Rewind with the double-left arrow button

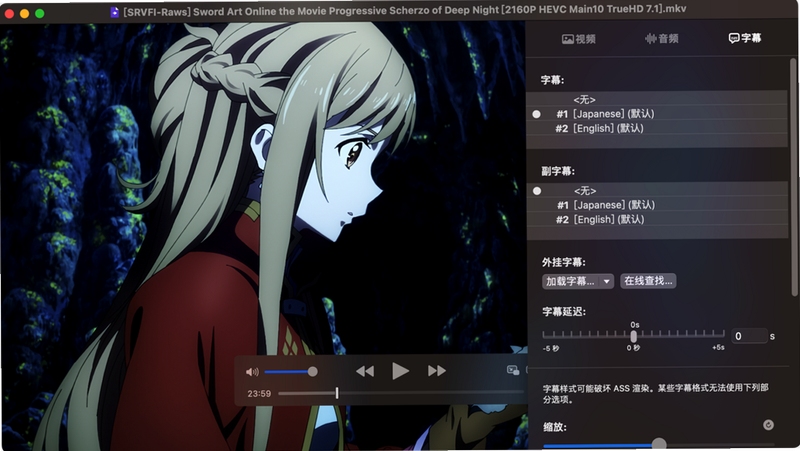pos(365,371)
